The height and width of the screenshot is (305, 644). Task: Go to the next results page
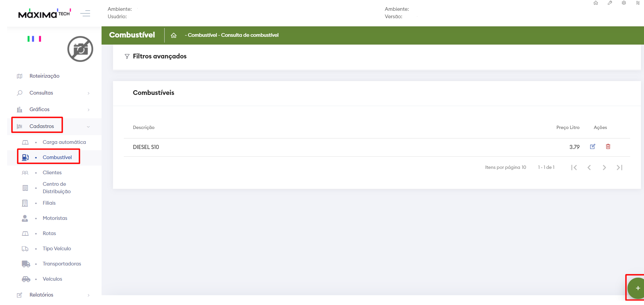point(604,168)
